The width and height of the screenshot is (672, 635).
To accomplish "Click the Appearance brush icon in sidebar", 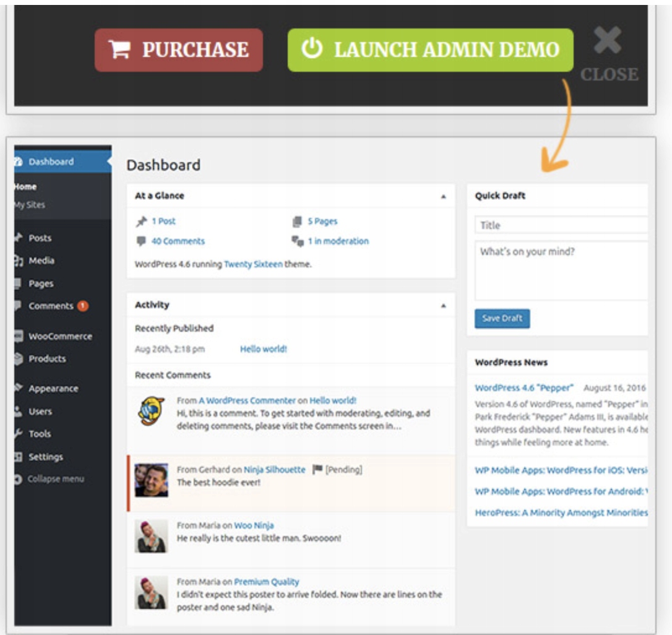I will point(18,389).
